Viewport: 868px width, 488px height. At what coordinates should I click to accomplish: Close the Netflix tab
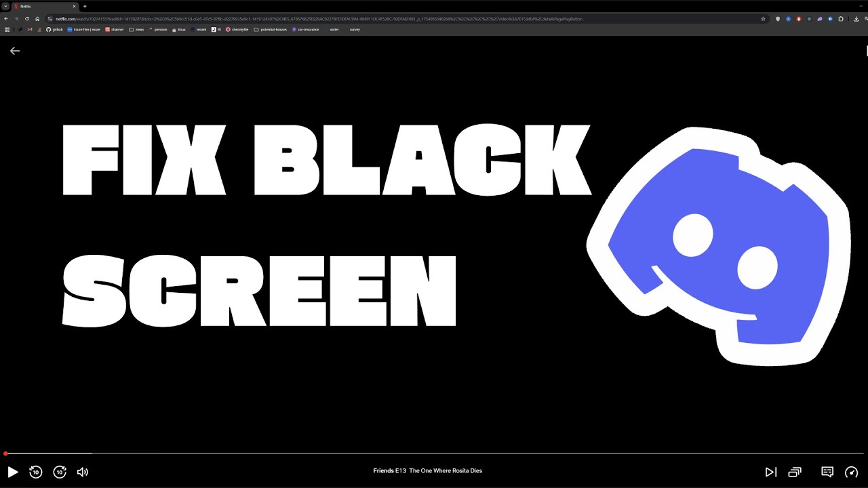(74, 6)
